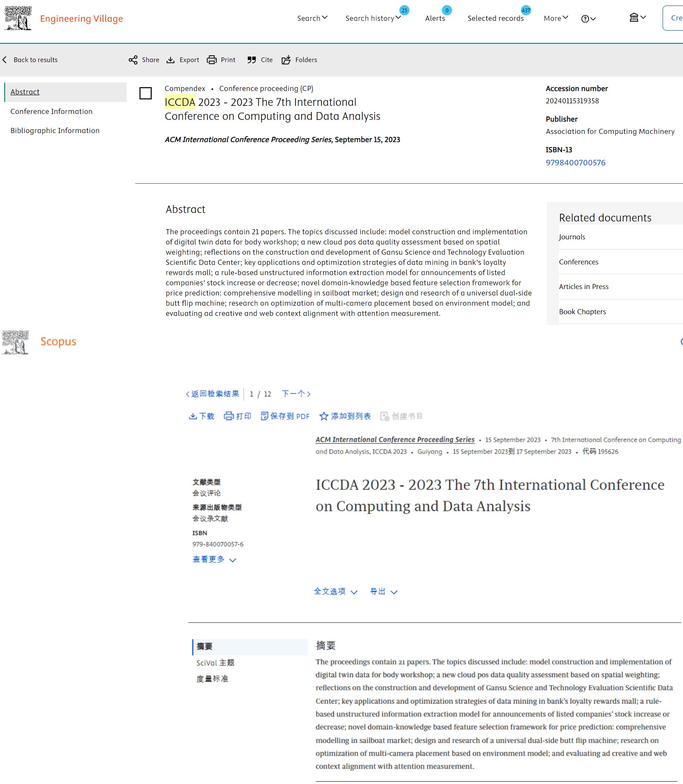683x784 pixels.
Task: Click the 会议评论 document type value
Action: point(206,493)
